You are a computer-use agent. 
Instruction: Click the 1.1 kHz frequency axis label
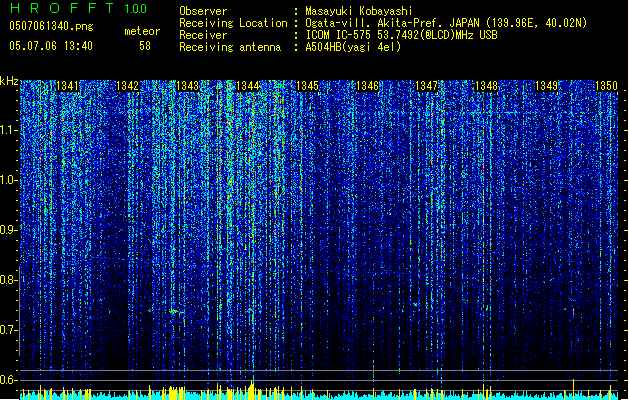coord(8,130)
